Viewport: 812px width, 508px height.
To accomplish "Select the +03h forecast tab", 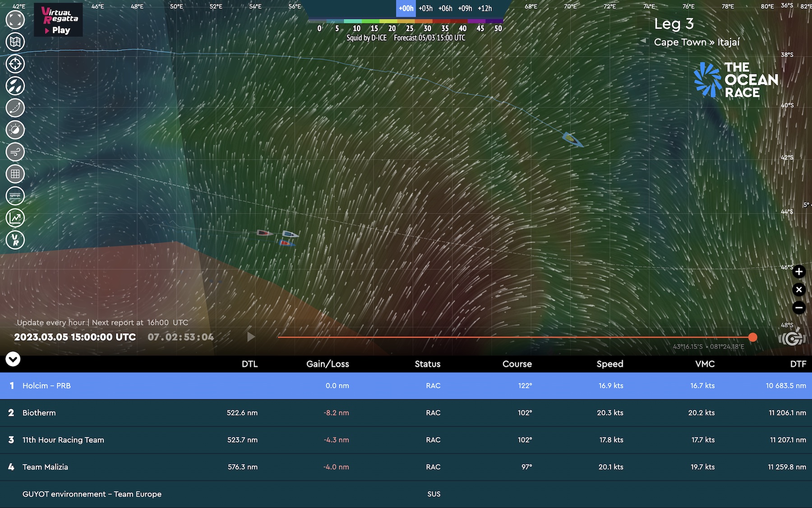I will point(425,9).
